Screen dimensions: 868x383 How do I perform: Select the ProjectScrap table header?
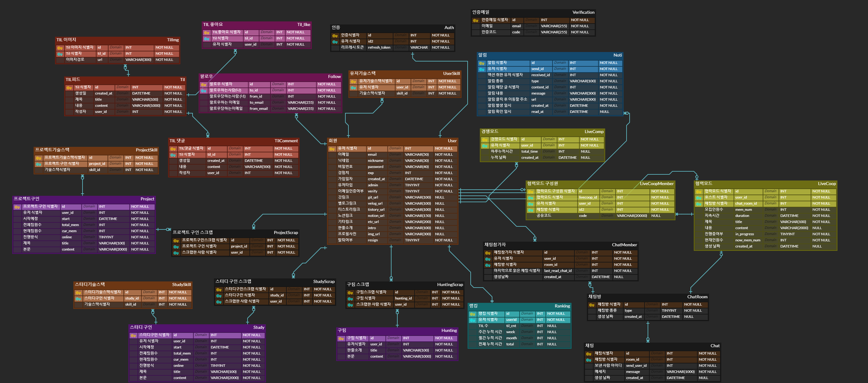point(285,232)
